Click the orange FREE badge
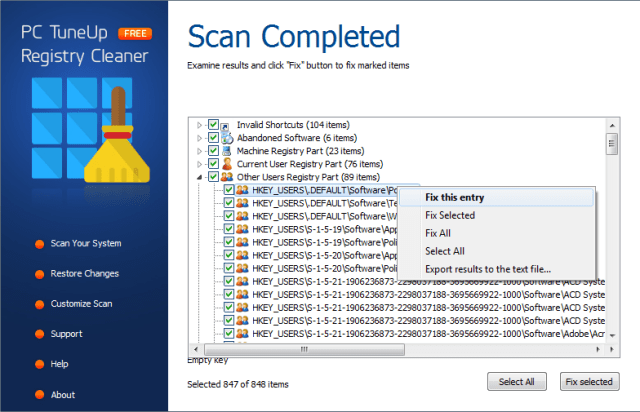The height and width of the screenshot is (412, 640). tap(135, 33)
